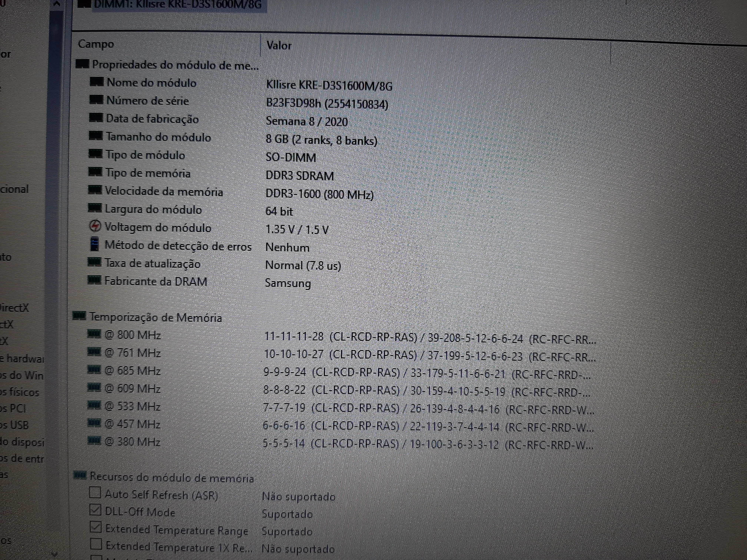Click the Nome do módulo memory icon
Image resolution: width=747 pixels, height=560 pixels.
[x=96, y=82]
